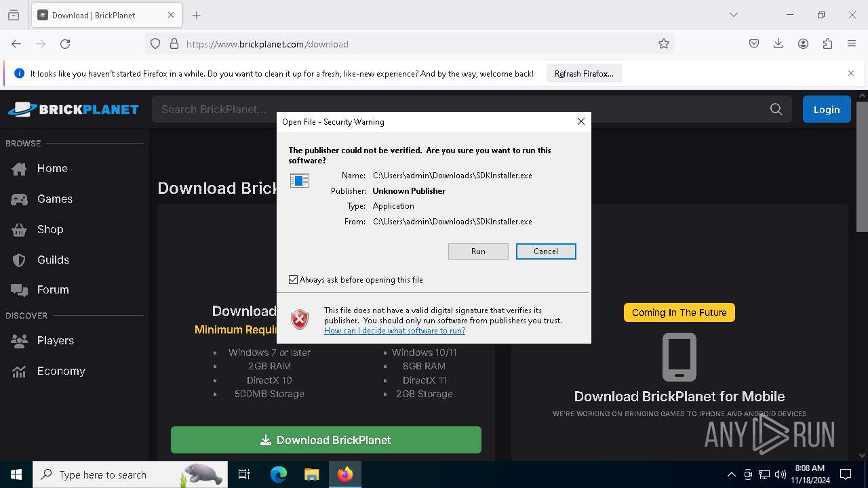Viewport: 868px width, 488px height.
Task: Uncheck Always ask before opening this file
Action: [x=293, y=280]
